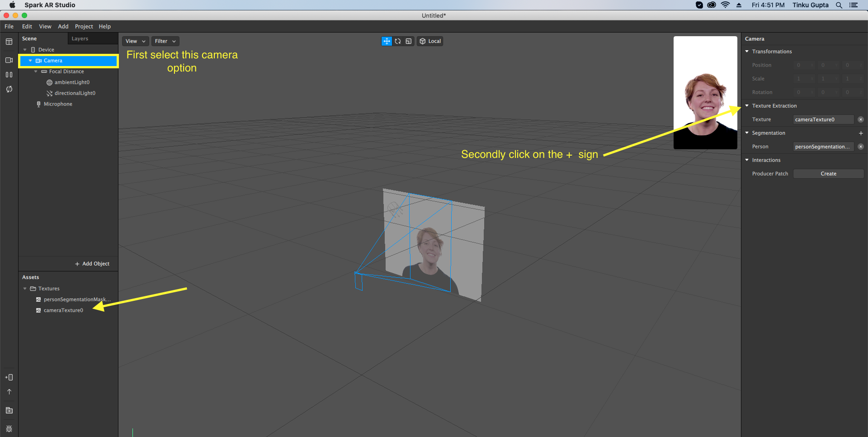868x437 pixels.
Task: Open the Apple menu
Action: tap(12, 5)
